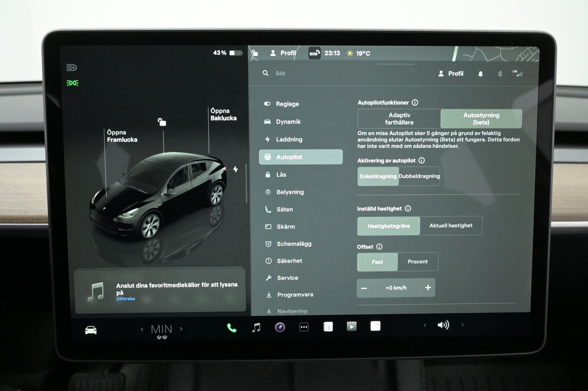Tap Öppna Baklucka to open trunk
This screenshot has height=391, width=588.
pos(223,115)
